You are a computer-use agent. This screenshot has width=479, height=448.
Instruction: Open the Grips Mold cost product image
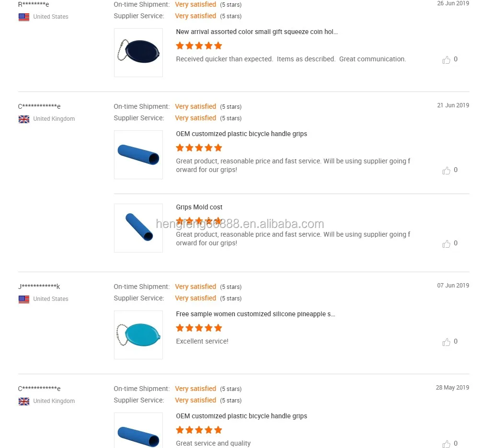(138, 228)
